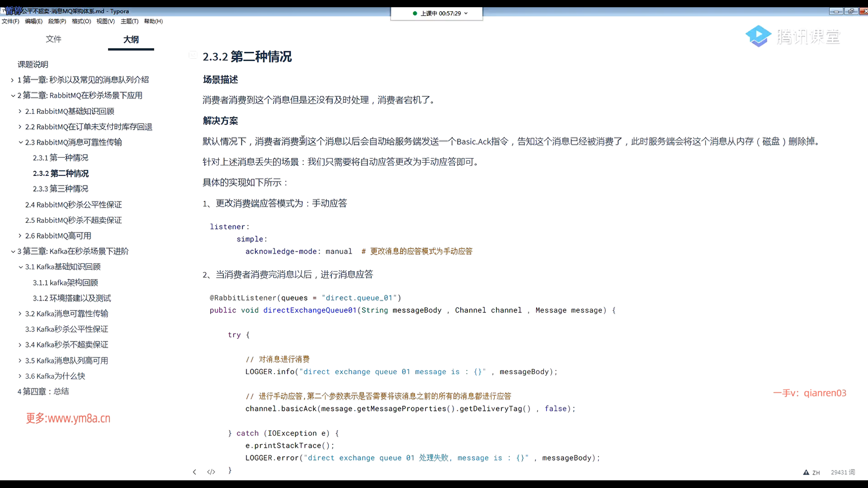Switch to the 文件 sidebar tab
The image size is (868, 488).
(x=53, y=39)
